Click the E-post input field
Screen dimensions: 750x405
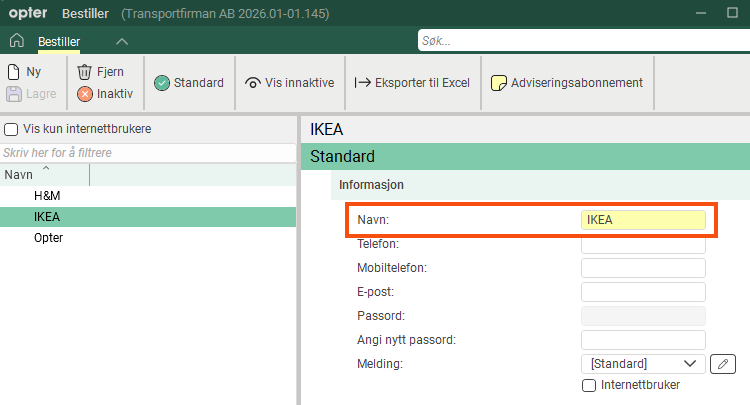click(643, 292)
